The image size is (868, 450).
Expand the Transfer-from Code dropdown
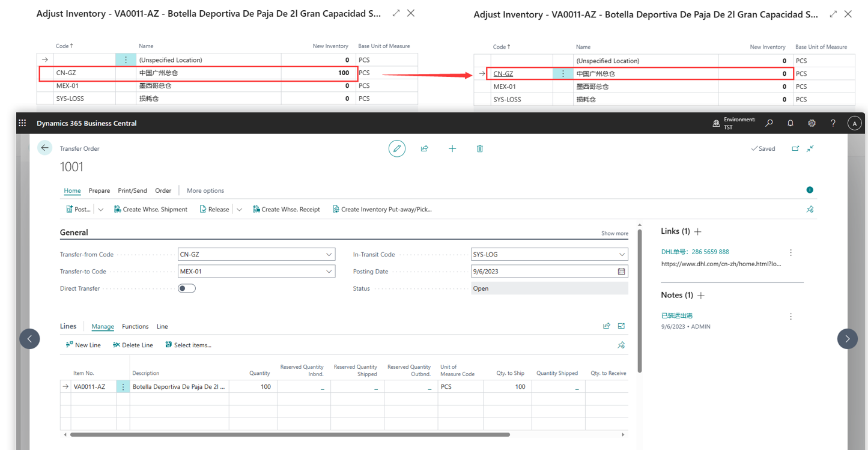329,255
